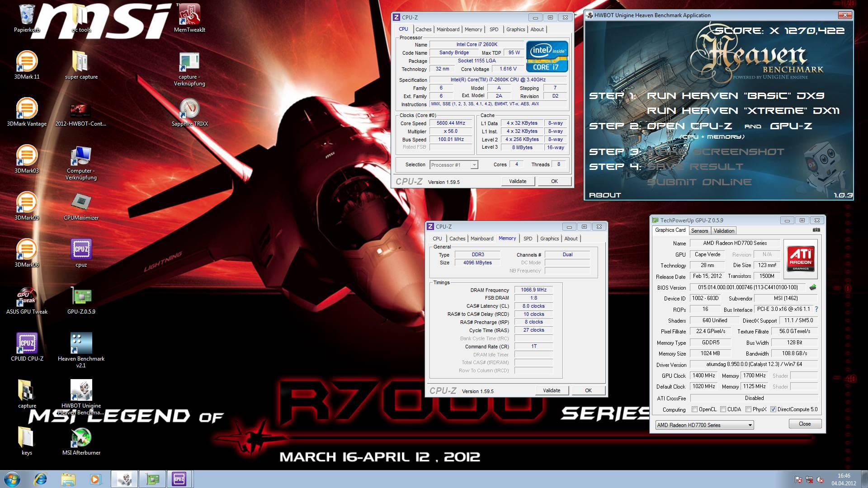Switch to the Caches tab in top CPU-Z
Screen dimensions: 868x488
pos(423,29)
